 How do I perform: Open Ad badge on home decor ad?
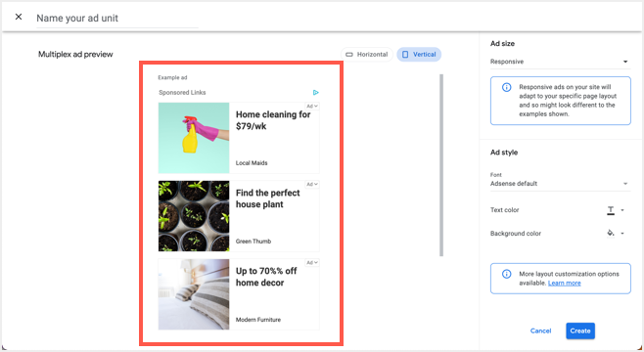click(312, 263)
